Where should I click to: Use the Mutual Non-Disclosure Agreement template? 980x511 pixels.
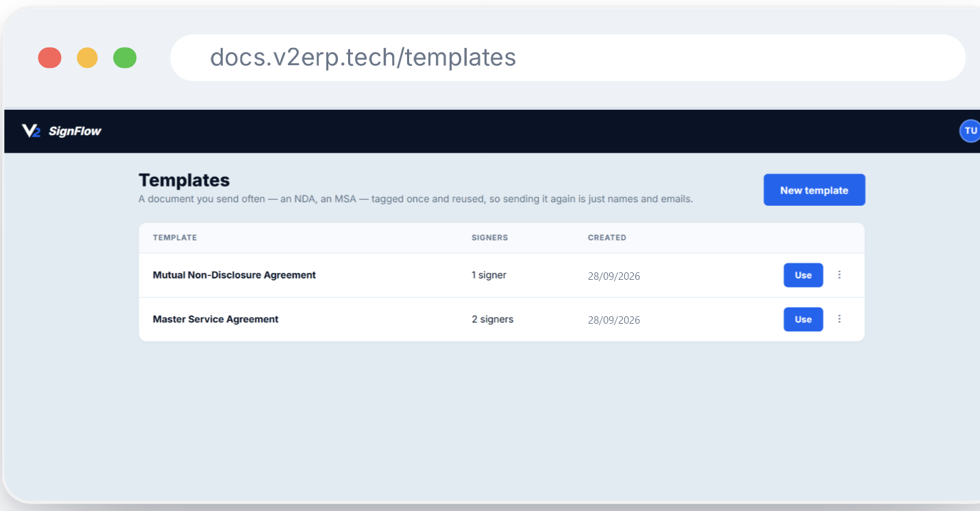[803, 275]
